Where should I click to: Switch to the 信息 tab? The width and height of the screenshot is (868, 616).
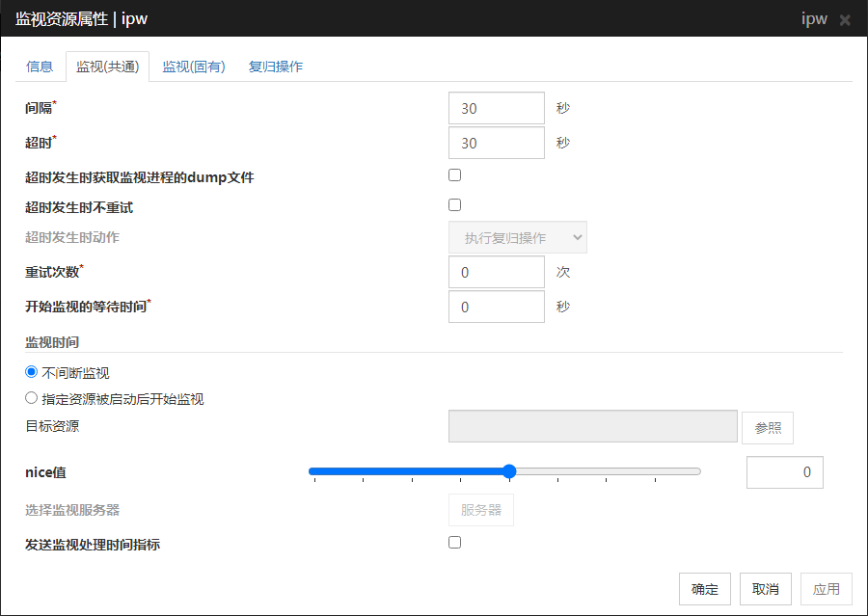click(40, 67)
